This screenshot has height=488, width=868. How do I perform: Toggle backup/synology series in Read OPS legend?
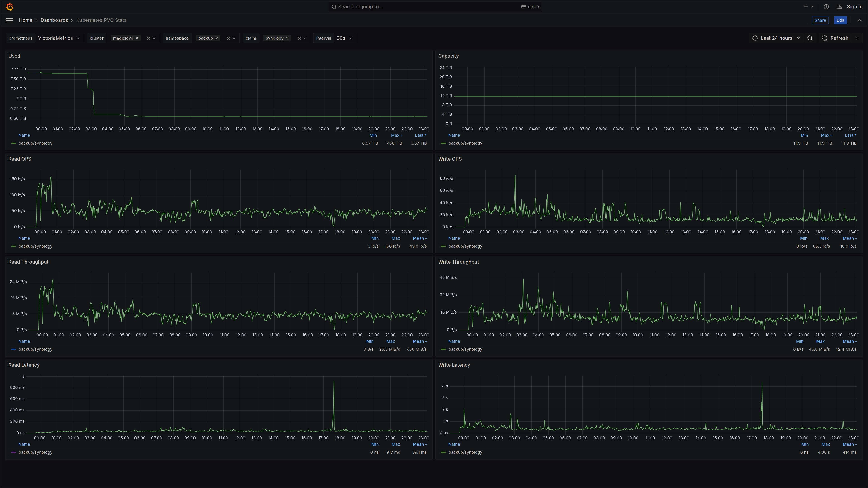pyautogui.click(x=35, y=246)
